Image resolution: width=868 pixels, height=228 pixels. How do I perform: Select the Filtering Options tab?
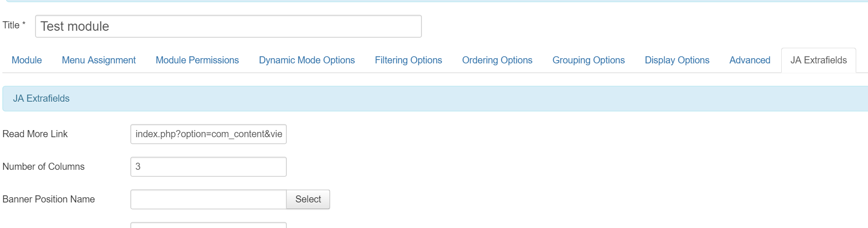click(408, 60)
